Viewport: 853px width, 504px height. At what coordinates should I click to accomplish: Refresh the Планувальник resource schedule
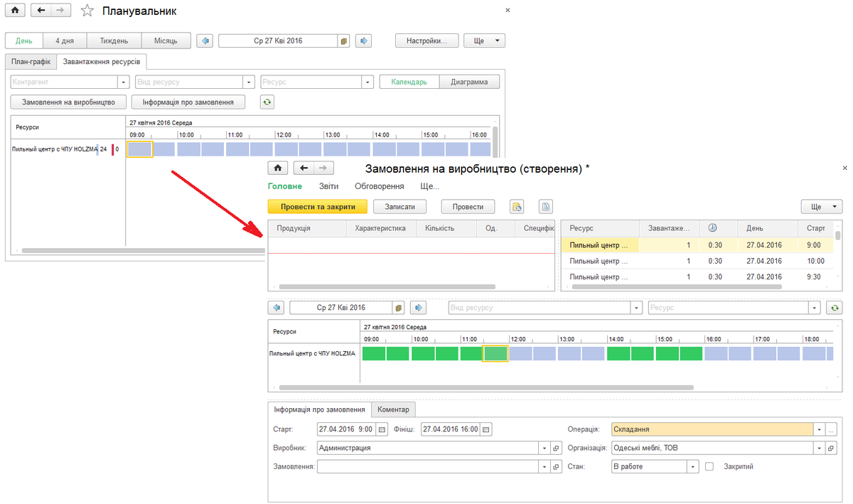click(267, 102)
